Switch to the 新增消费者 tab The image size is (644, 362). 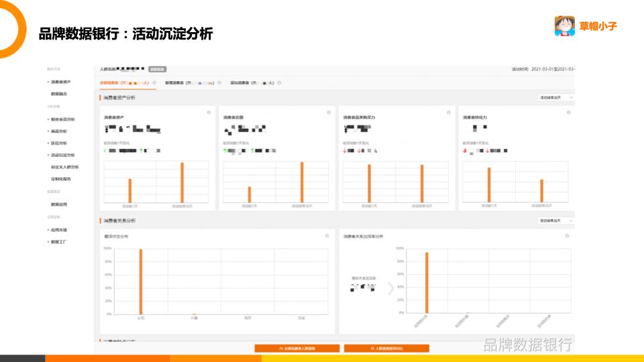click(x=190, y=83)
